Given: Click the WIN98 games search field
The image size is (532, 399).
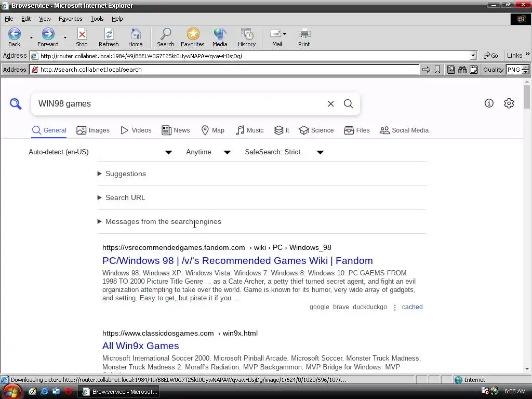Looking at the screenshot, I should click(180, 104).
